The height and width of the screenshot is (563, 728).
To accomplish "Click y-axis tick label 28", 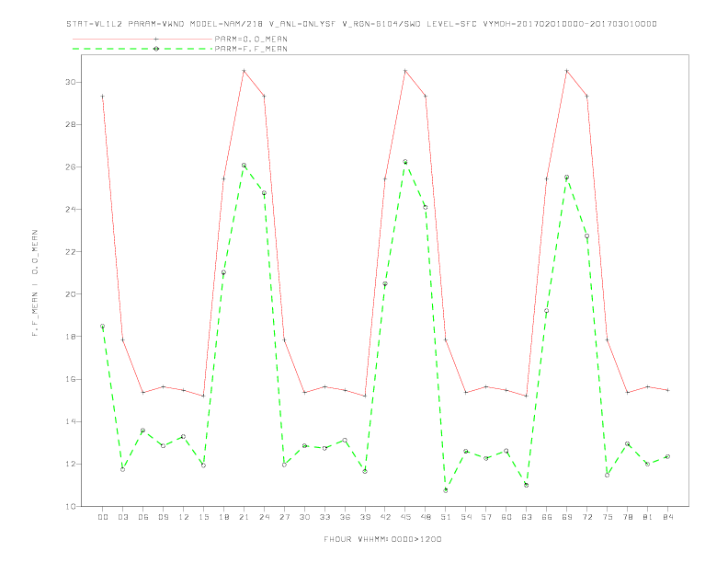I will pyautogui.click(x=71, y=124).
